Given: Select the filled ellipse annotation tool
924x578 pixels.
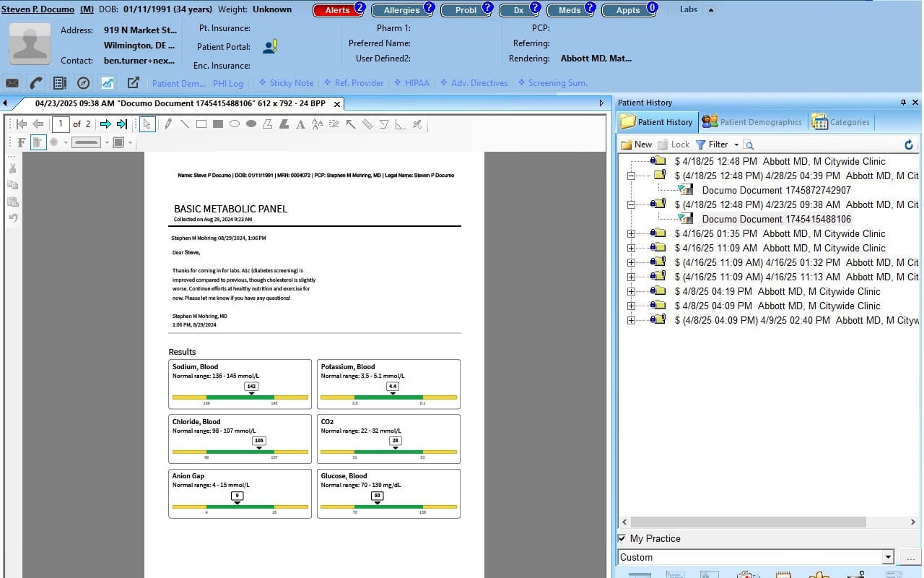Looking at the screenshot, I should tap(251, 124).
